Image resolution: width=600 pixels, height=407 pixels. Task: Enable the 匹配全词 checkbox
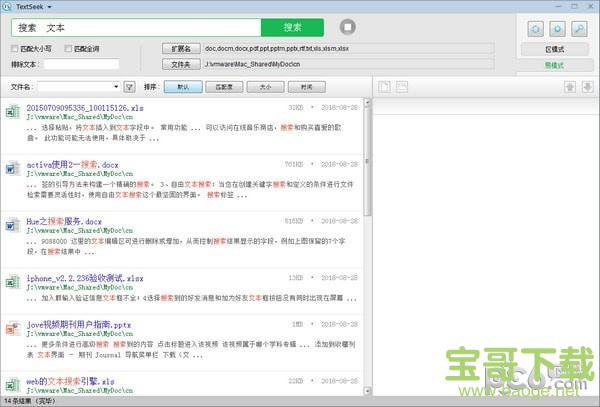click(68, 49)
